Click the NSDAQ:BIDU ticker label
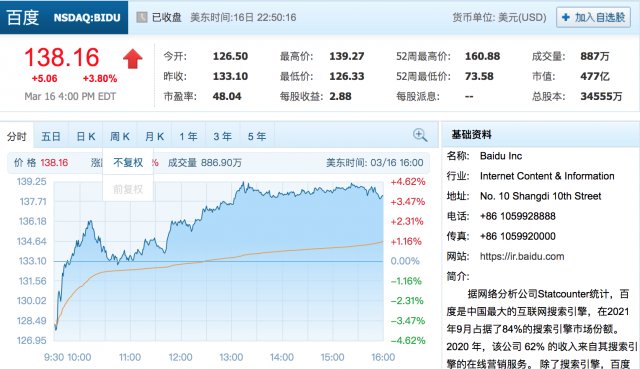This screenshot has width=640, height=369. (87, 18)
